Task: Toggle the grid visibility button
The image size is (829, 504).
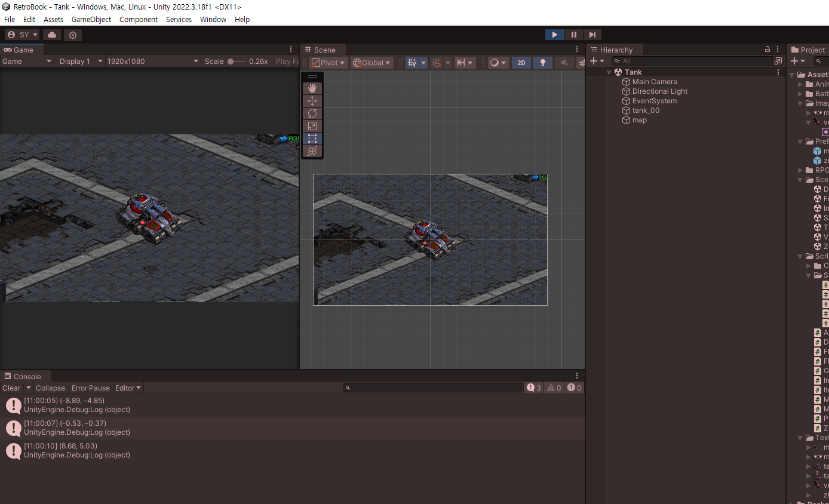Action: point(412,63)
